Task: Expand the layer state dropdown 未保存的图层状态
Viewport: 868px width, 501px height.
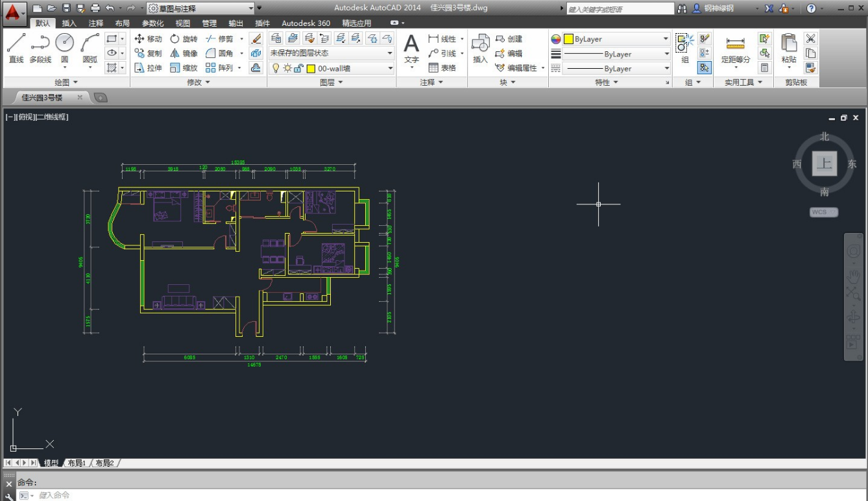Action: click(x=331, y=53)
